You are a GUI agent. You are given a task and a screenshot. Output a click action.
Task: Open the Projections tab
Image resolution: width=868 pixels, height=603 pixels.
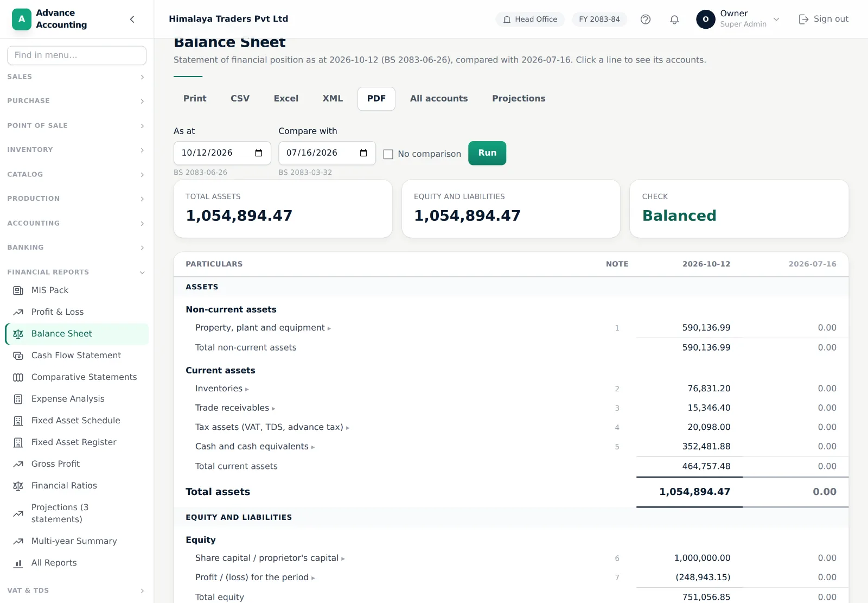(519, 99)
